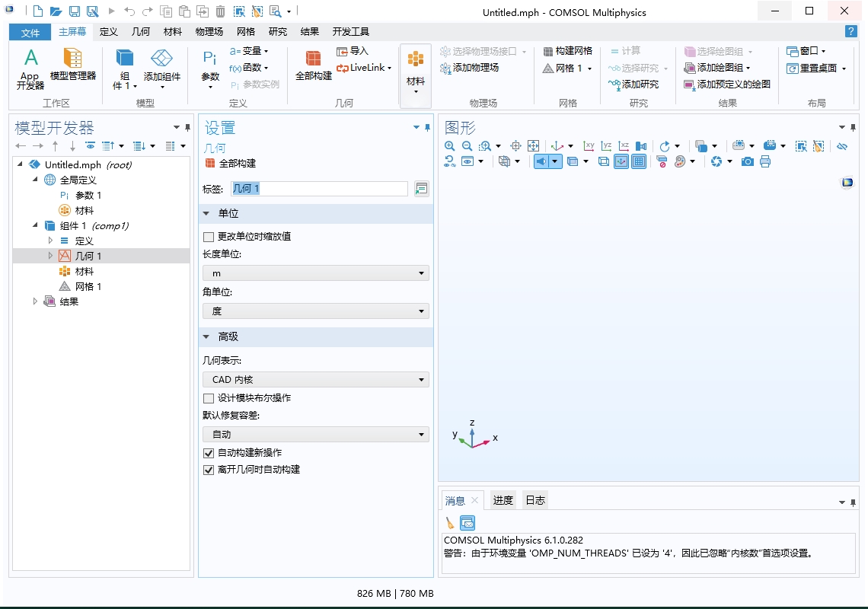Click the camera snapshot image icon
Screen dimensions: 868x609
click(x=748, y=161)
